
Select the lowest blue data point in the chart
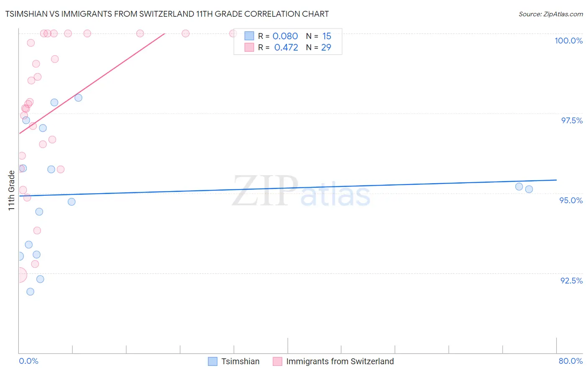tap(30, 291)
